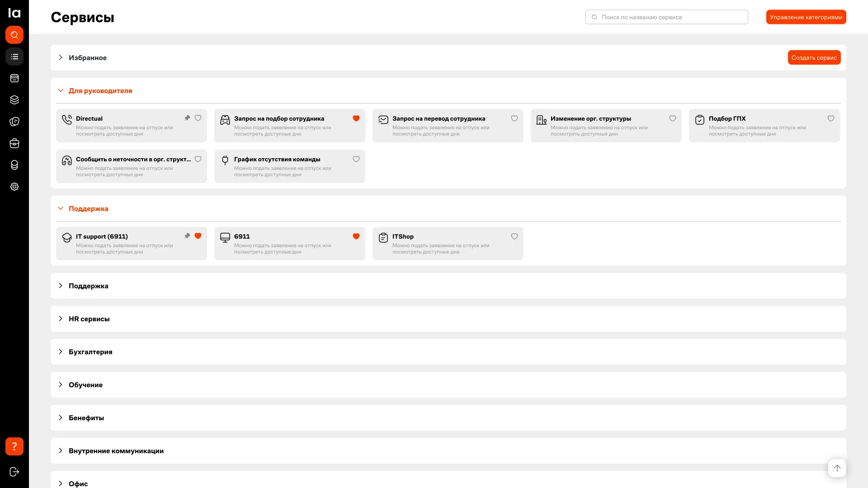Click the Создать сервис button
Image resolution: width=868 pixels, height=488 pixels.
pyautogui.click(x=814, y=57)
